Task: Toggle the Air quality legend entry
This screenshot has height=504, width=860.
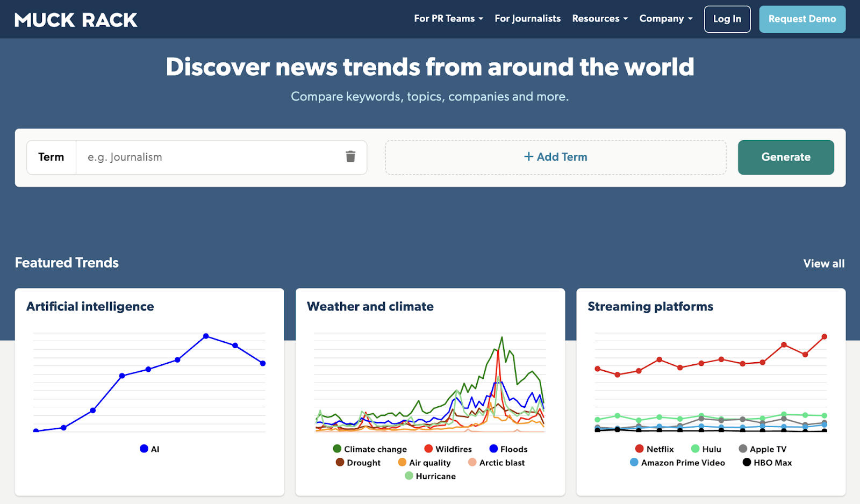Action: pos(424,463)
